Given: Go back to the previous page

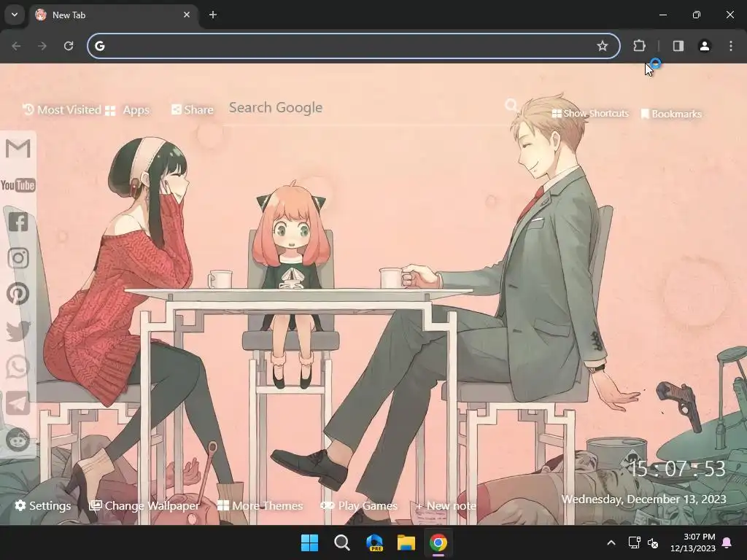Looking at the screenshot, I should [x=16, y=46].
